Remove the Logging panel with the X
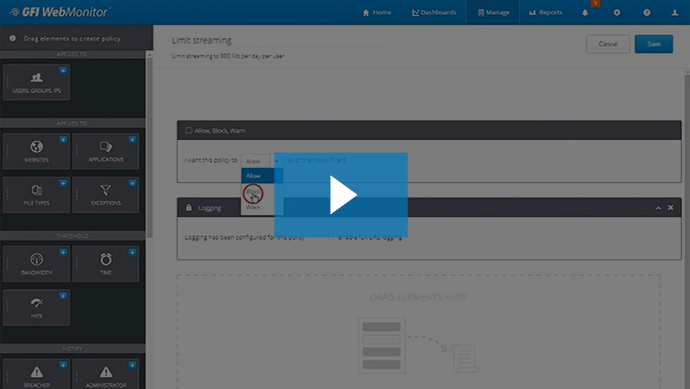This screenshot has height=389, width=690. 671,208
